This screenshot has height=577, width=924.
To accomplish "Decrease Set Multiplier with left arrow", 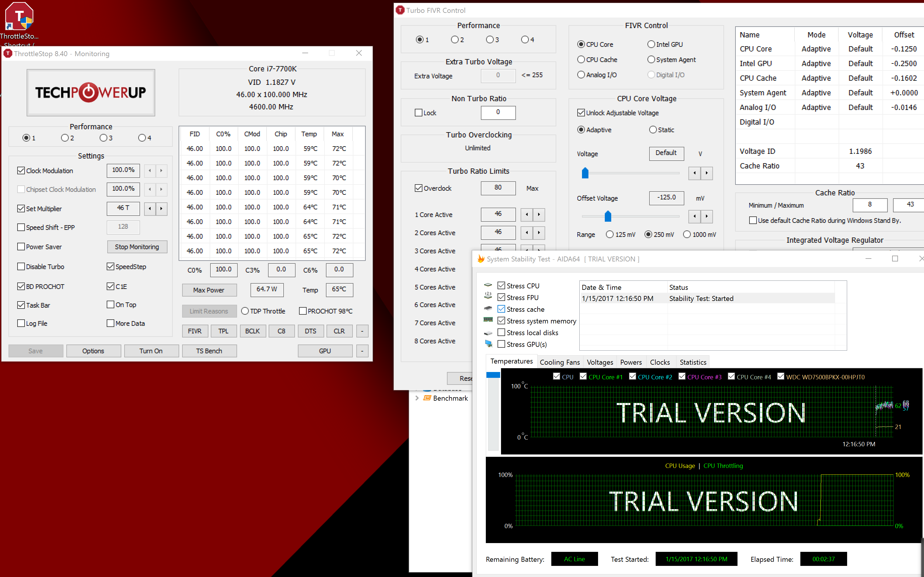I will [x=150, y=209].
